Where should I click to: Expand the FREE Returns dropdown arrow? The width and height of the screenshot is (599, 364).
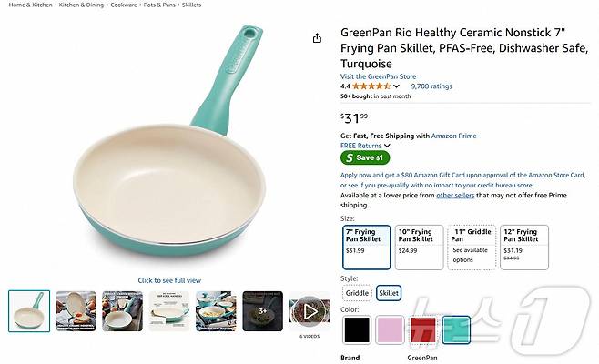coord(387,146)
